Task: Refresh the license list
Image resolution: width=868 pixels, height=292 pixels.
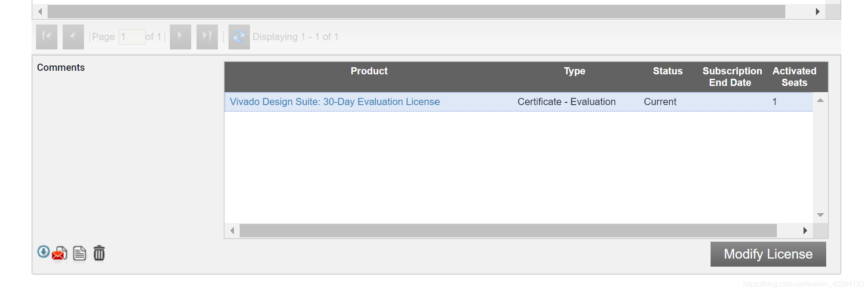Action: pos(239,36)
